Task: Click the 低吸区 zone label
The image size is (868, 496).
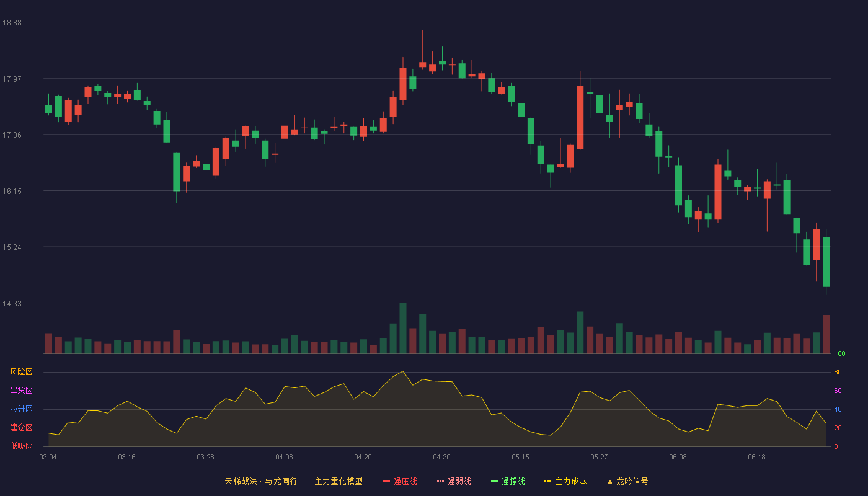Action: pyautogui.click(x=21, y=446)
